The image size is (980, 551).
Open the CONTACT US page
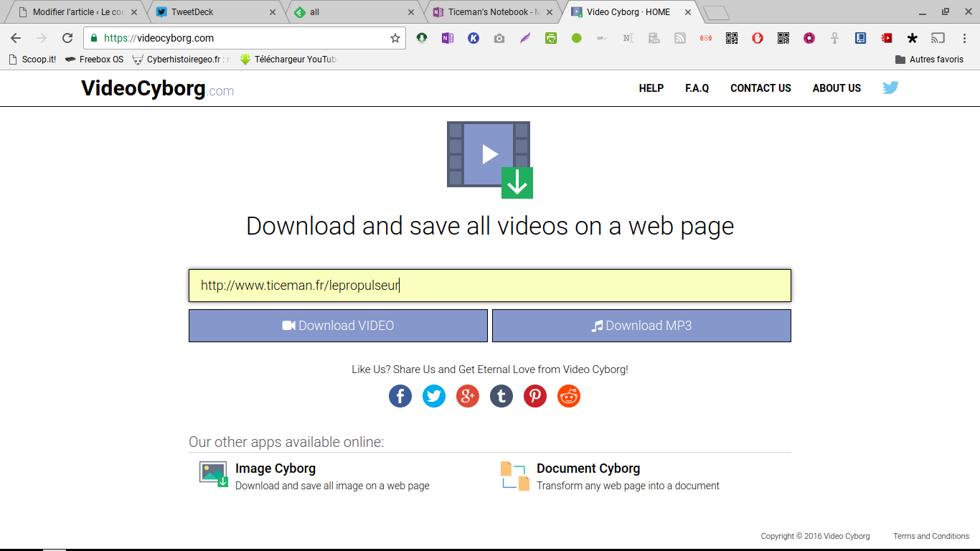(x=760, y=88)
